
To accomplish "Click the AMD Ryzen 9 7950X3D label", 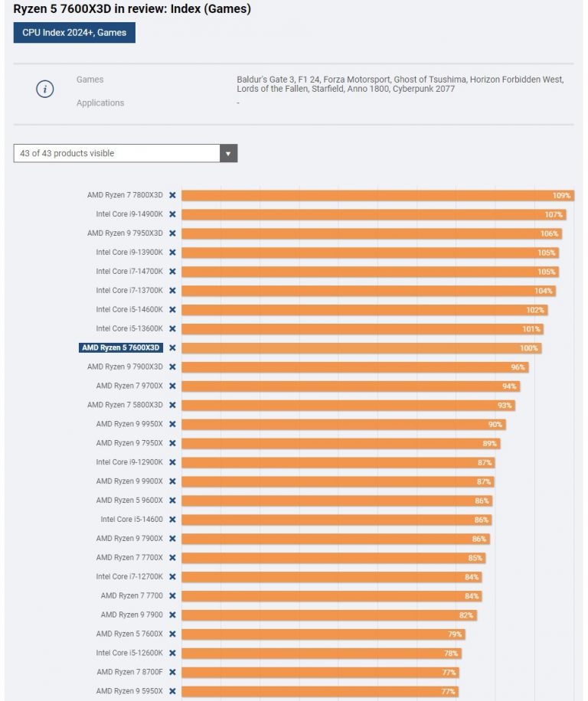I will point(125,233).
